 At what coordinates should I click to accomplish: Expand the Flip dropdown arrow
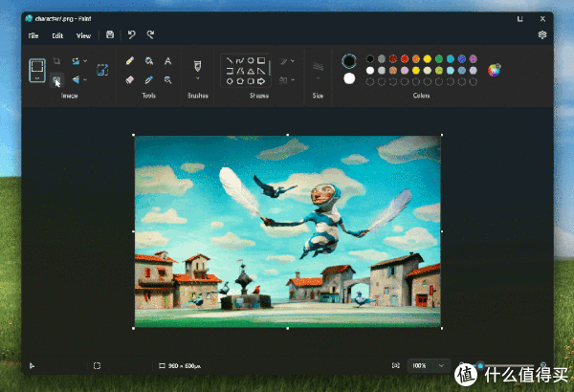(85, 79)
